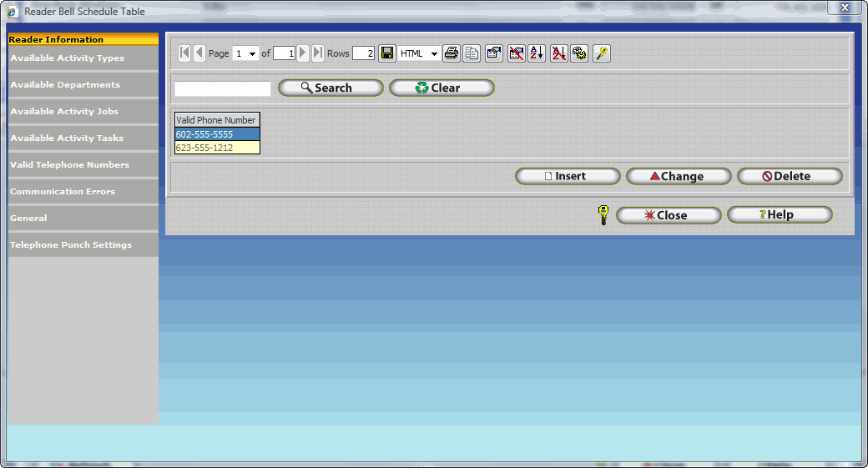The height and width of the screenshot is (468, 868).
Task: Click the A-Z sort icon
Action: click(537, 53)
